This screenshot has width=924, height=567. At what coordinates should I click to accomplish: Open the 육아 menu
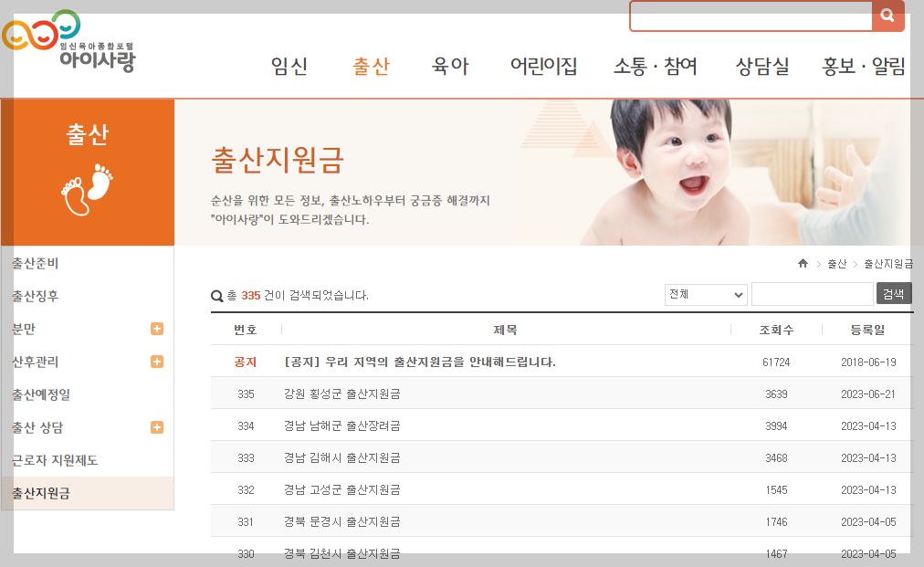pos(448,67)
